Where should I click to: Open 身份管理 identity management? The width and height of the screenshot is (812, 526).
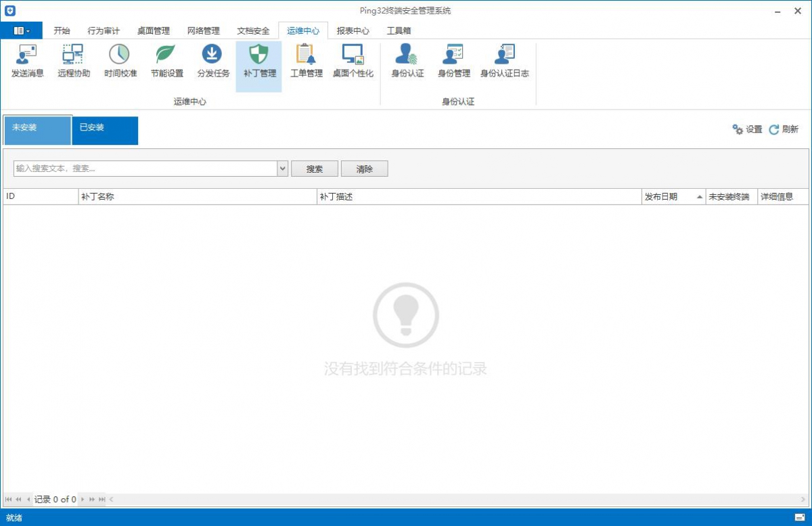[453, 61]
